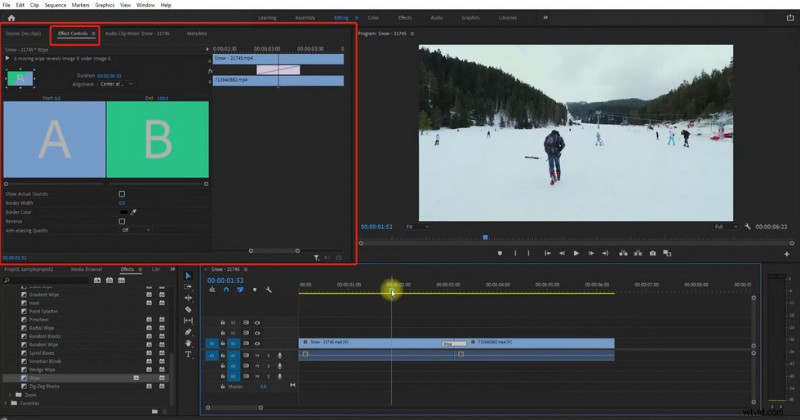Solo audio track A1
800x420 pixels.
268,355
